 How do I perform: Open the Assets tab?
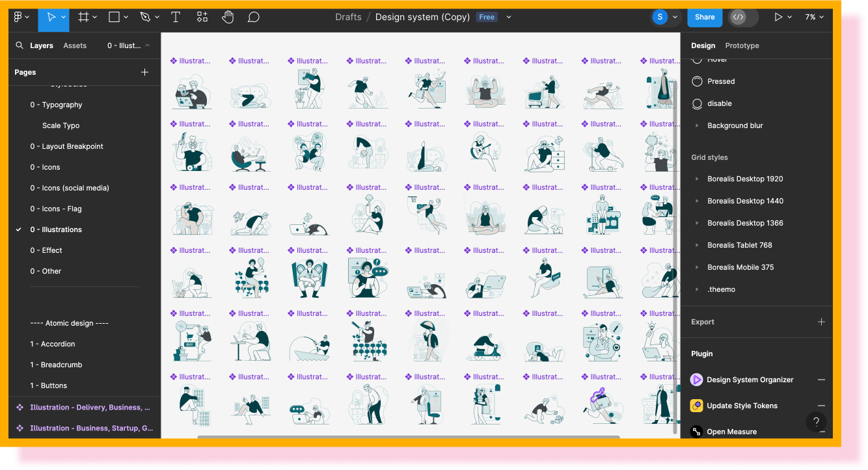pyautogui.click(x=75, y=46)
